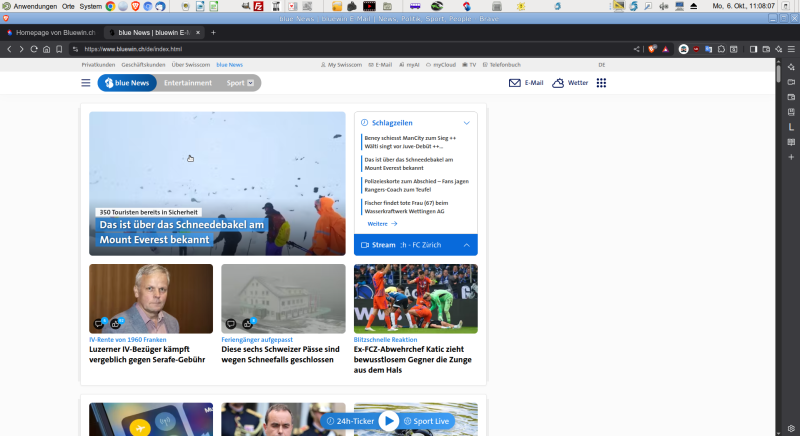800x436 pixels.
Task: Open the 24h-Ticker button
Action: tap(350, 421)
